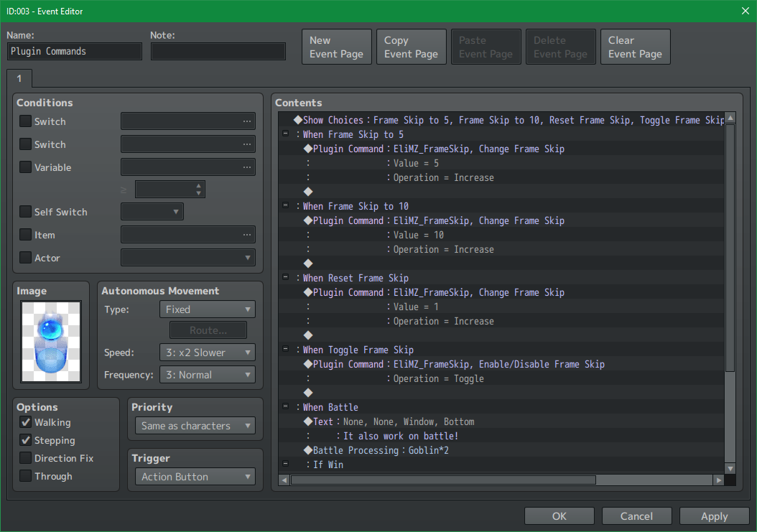Select the 'It also work on battle!' line
This screenshot has height=532, width=757.
tap(501, 436)
